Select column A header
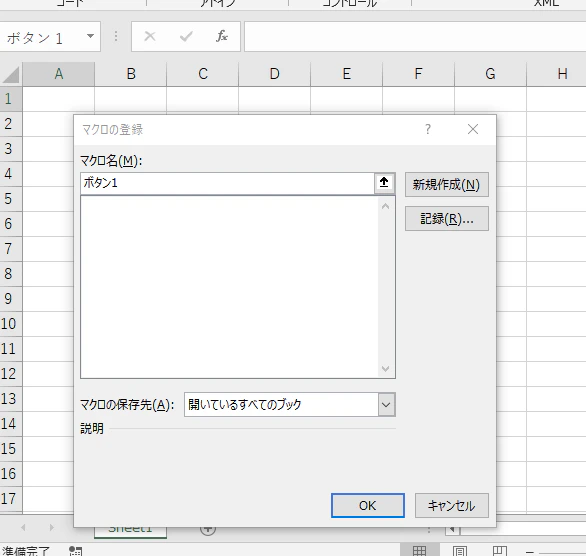The width and height of the screenshot is (586, 556). click(59, 74)
